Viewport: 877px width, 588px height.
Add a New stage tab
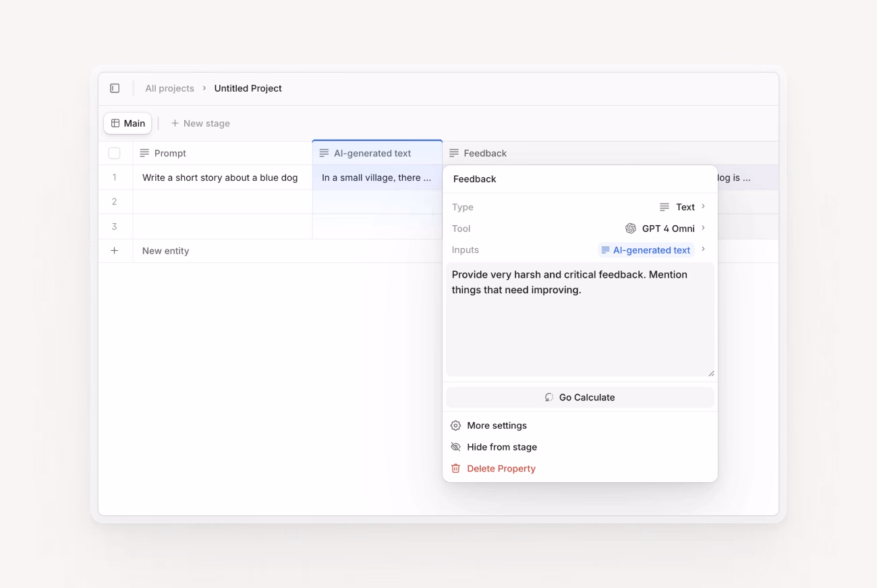coord(200,123)
